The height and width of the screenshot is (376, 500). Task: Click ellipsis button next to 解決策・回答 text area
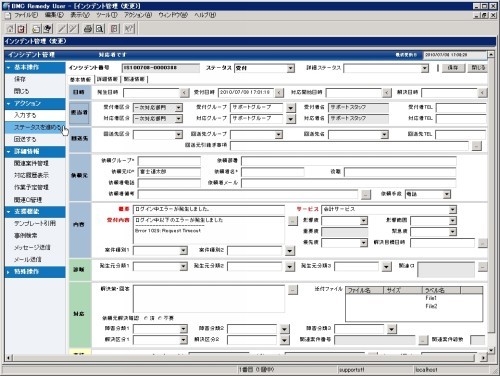point(293,290)
